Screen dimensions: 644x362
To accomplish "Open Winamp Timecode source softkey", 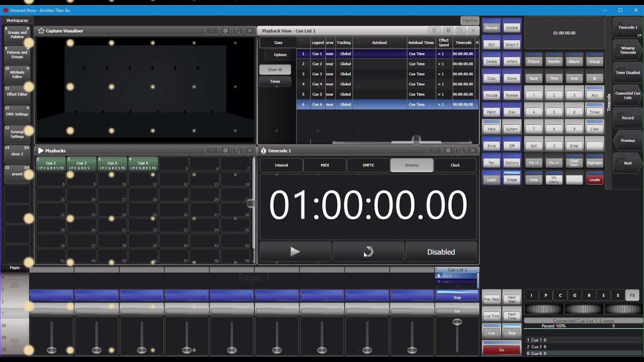I will 628,50.
